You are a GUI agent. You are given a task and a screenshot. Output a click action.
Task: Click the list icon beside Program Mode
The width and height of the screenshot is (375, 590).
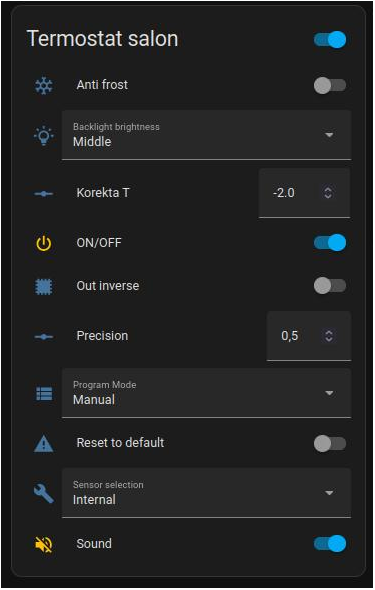44,394
